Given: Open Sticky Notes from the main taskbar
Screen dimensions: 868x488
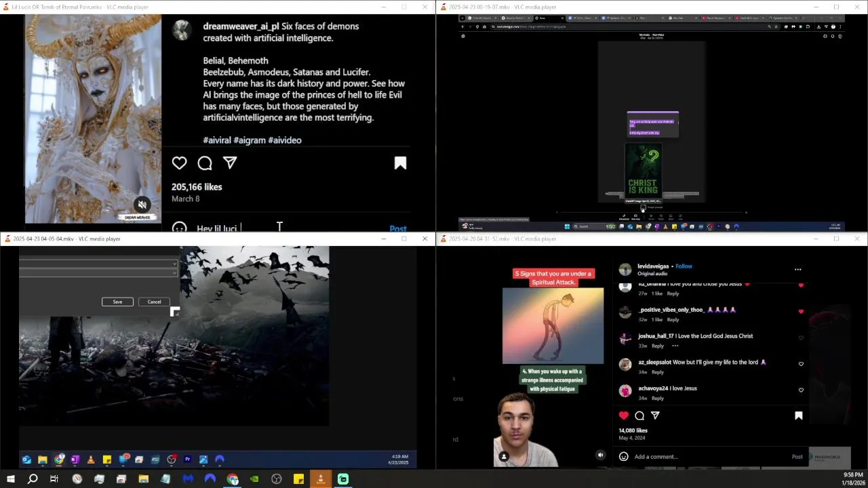Looking at the screenshot, I should (x=298, y=479).
